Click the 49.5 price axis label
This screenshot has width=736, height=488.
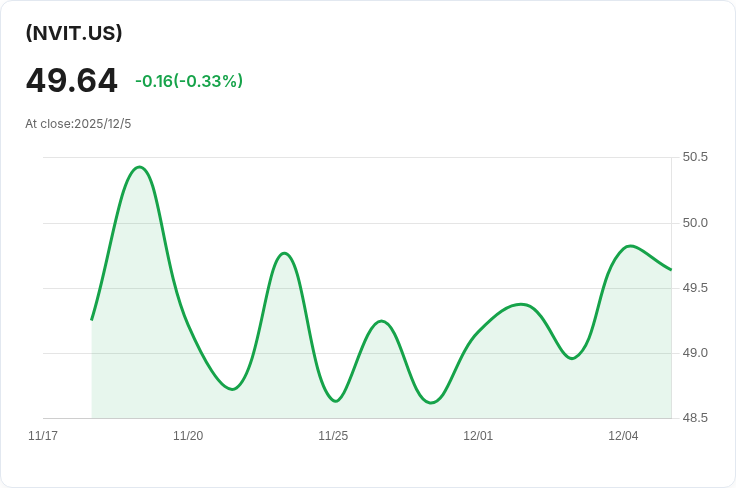(695, 288)
